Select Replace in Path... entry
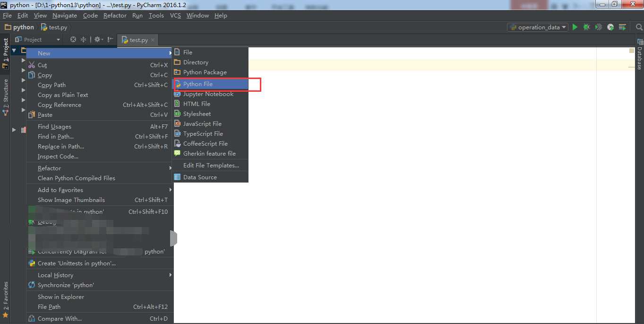Viewport: 644px width, 324px height. click(x=100, y=146)
